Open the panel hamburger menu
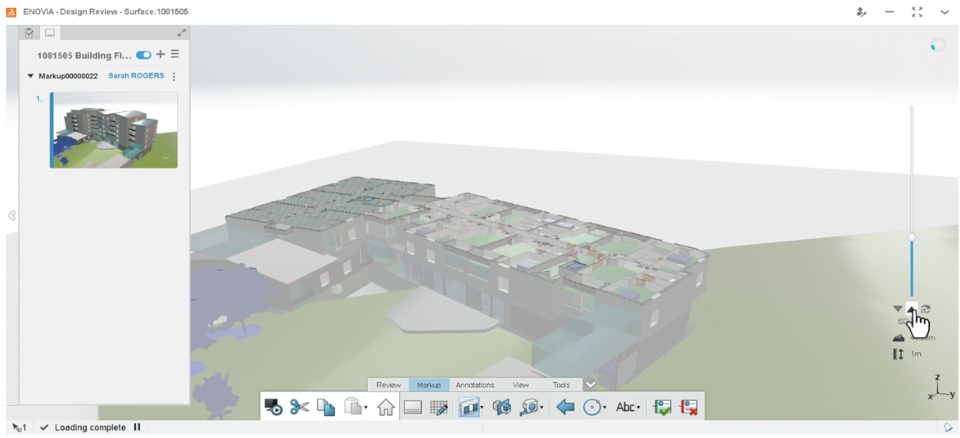Screen dimensions: 960x438 pyautogui.click(x=175, y=55)
